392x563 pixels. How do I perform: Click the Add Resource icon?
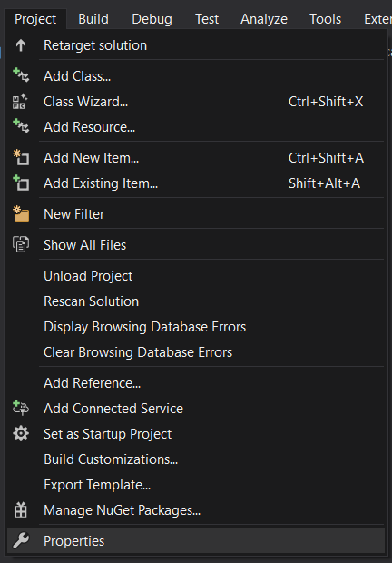tap(21, 127)
